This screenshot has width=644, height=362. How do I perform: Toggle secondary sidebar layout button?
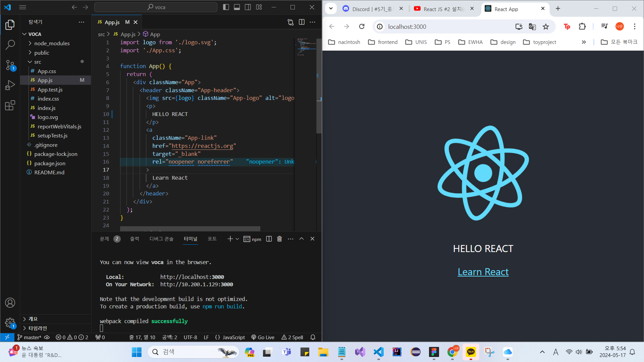coord(248,7)
